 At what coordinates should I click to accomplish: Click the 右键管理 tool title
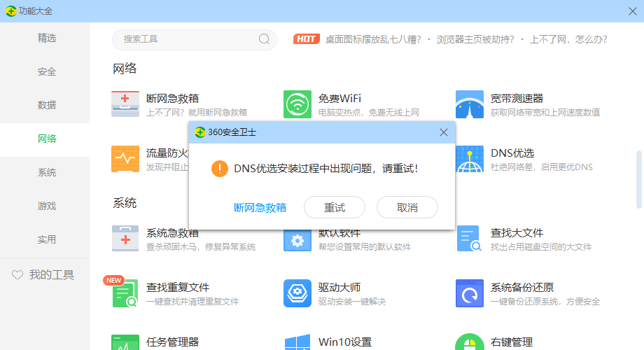pos(512,342)
